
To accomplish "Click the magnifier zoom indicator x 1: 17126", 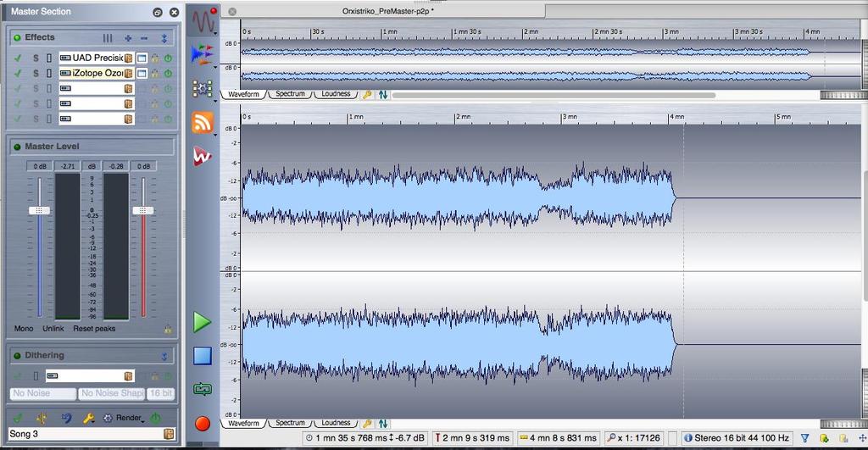I will [x=633, y=438].
